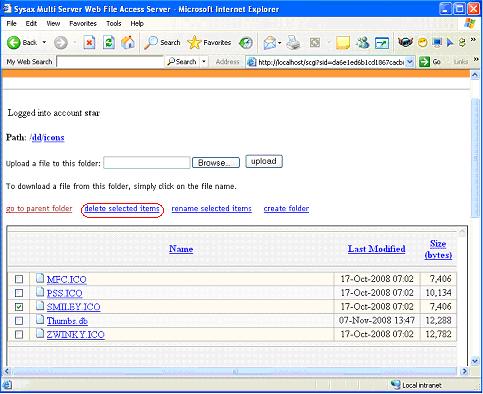Open the address bar dropdown arrow
The image size is (483, 394).
click(x=410, y=62)
